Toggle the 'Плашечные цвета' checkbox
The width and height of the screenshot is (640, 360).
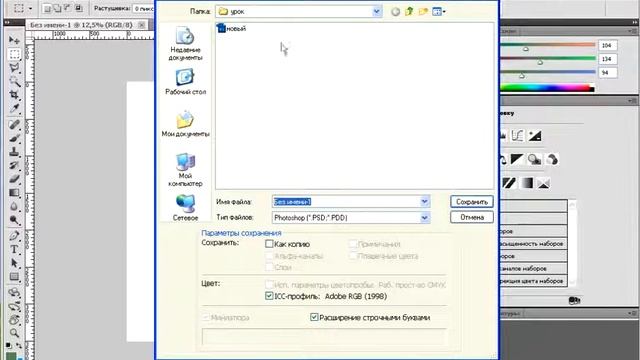coord(352,256)
